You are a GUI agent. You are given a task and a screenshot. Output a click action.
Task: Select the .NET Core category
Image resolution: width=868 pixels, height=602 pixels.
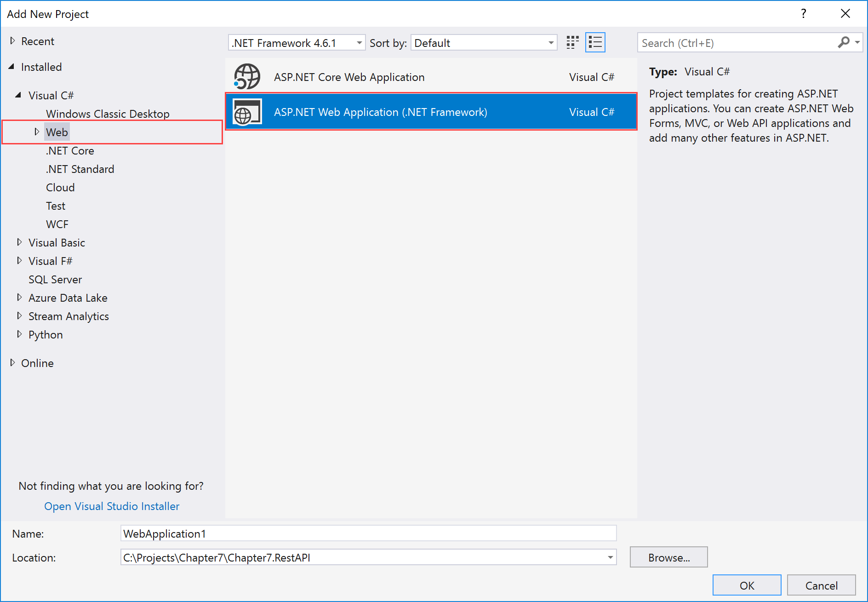click(70, 150)
